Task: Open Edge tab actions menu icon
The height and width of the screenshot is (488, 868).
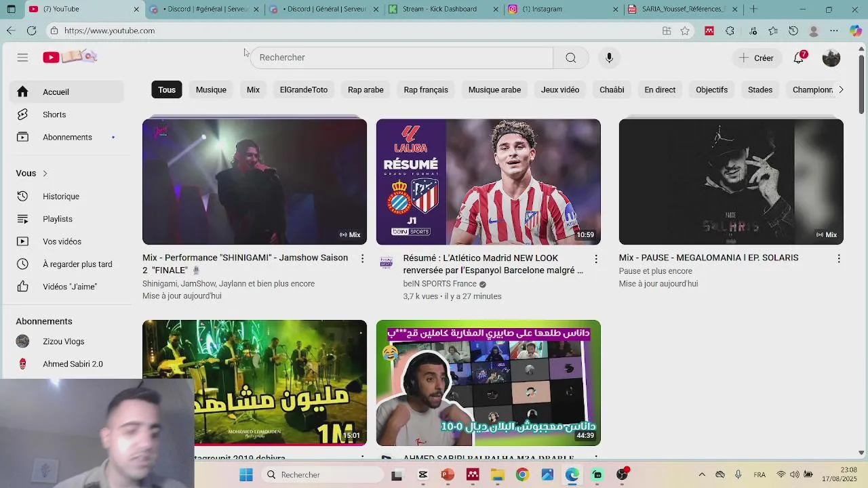Action: (x=11, y=9)
